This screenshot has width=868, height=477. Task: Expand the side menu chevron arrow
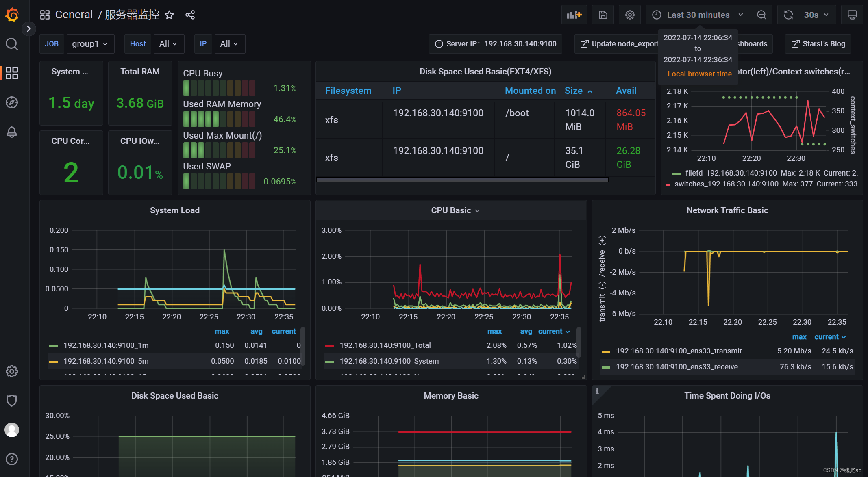(28, 29)
